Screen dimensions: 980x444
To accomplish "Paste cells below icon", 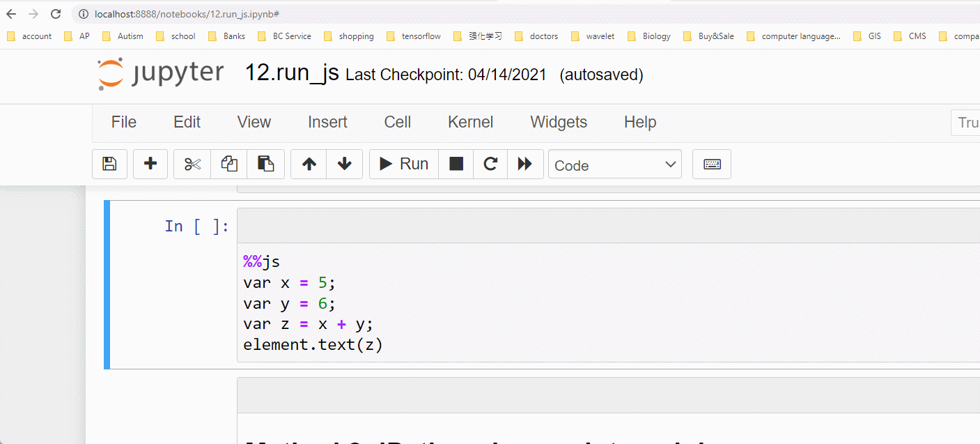I will click(x=266, y=164).
